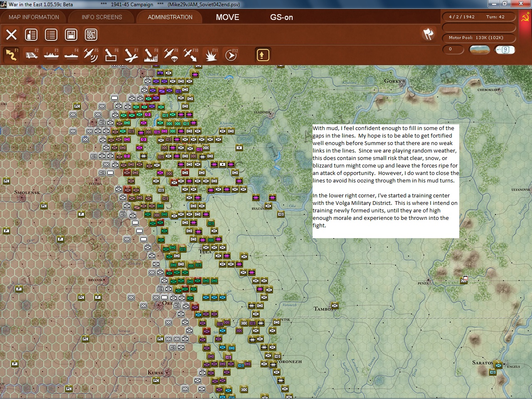Minimize the War in the East window
Image resolution: width=532 pixels, height=399 pixels.
point(494,4)
